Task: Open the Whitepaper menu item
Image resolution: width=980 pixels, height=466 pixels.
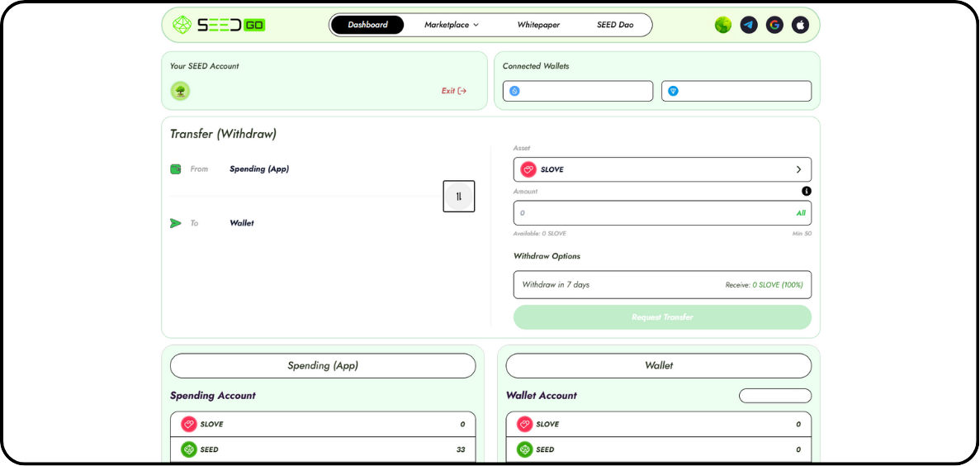Action: 538,25
